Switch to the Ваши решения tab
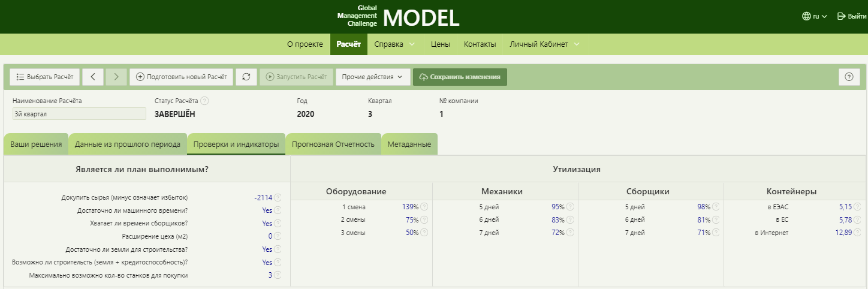868x289 pixels. (36, 144)
